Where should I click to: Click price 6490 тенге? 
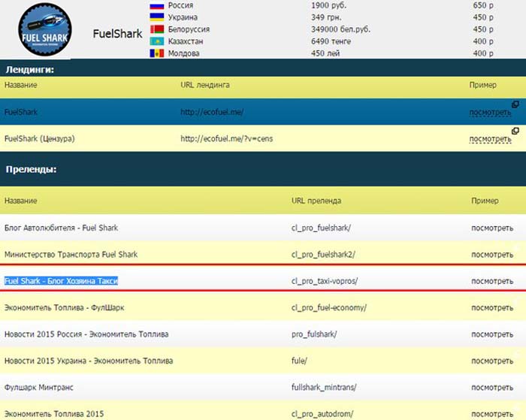[x=331, y=41]
